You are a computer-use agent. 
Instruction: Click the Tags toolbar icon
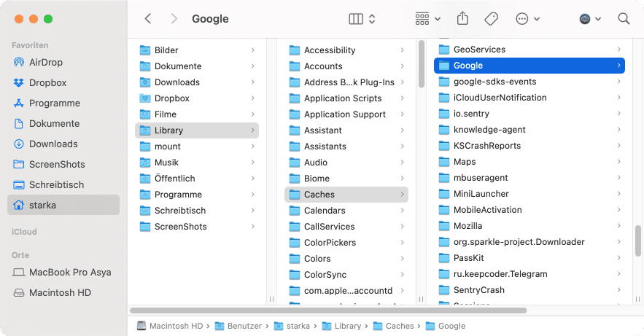click(x=492, y=19)
